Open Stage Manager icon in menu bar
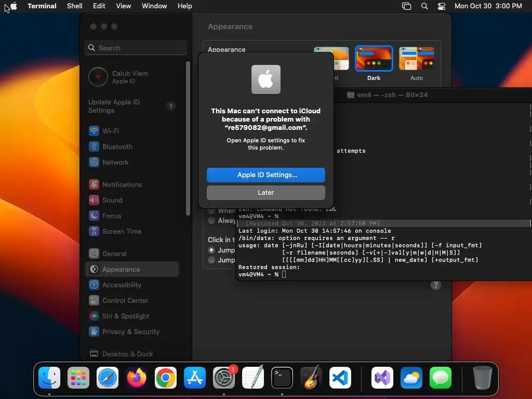 tap(406, 6)
